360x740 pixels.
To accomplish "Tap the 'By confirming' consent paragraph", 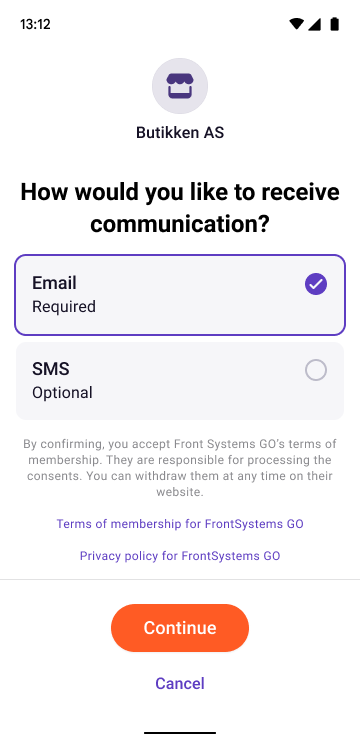I will pos(180,468).
